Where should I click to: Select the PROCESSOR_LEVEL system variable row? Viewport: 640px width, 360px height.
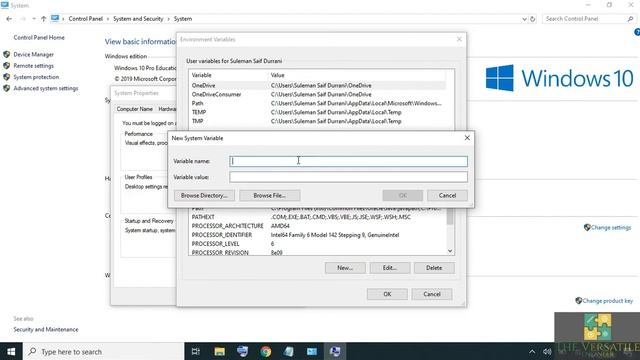318,244
